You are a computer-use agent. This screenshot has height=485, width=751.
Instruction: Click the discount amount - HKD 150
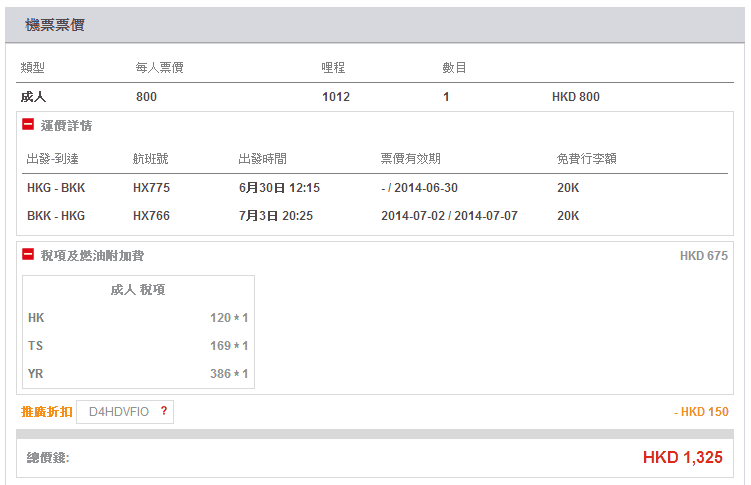[x=701, y=411]
